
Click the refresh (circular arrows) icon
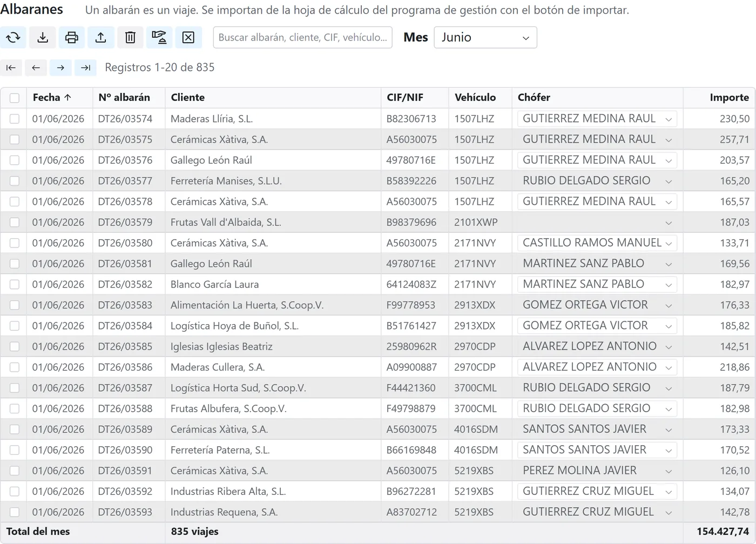13,37
